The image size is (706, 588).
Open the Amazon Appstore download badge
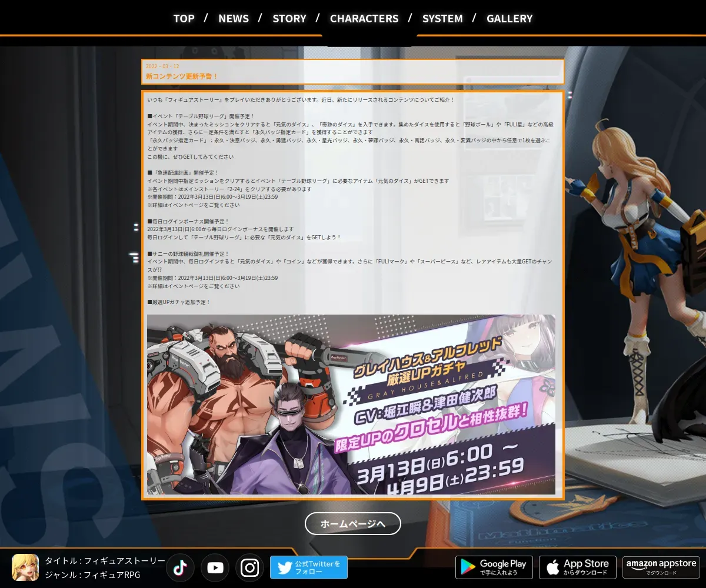click(x=661, y=567)
